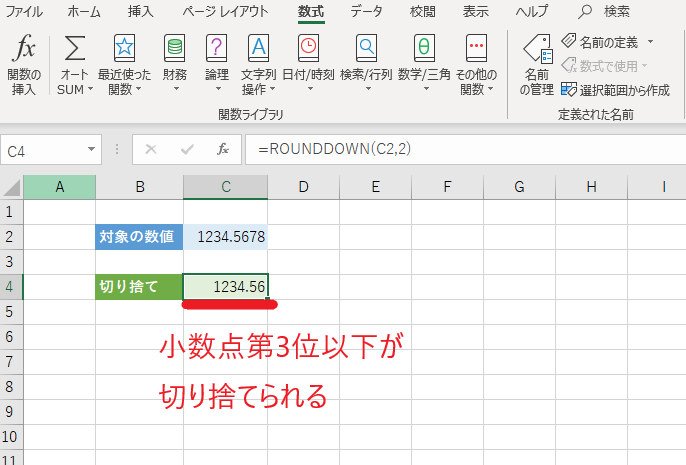This screenshot has width=686, height=465.
Task: Switch to the ホーム tab
Action: (x=84, y=12)
